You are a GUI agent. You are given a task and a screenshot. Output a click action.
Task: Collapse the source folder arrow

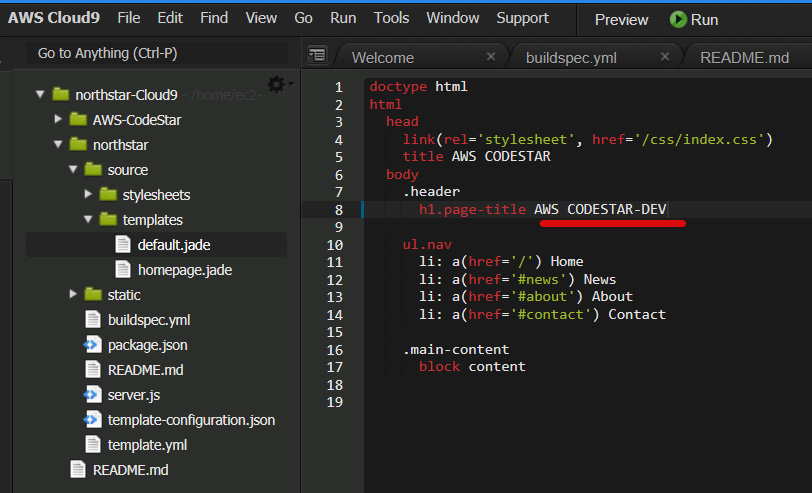73,169
